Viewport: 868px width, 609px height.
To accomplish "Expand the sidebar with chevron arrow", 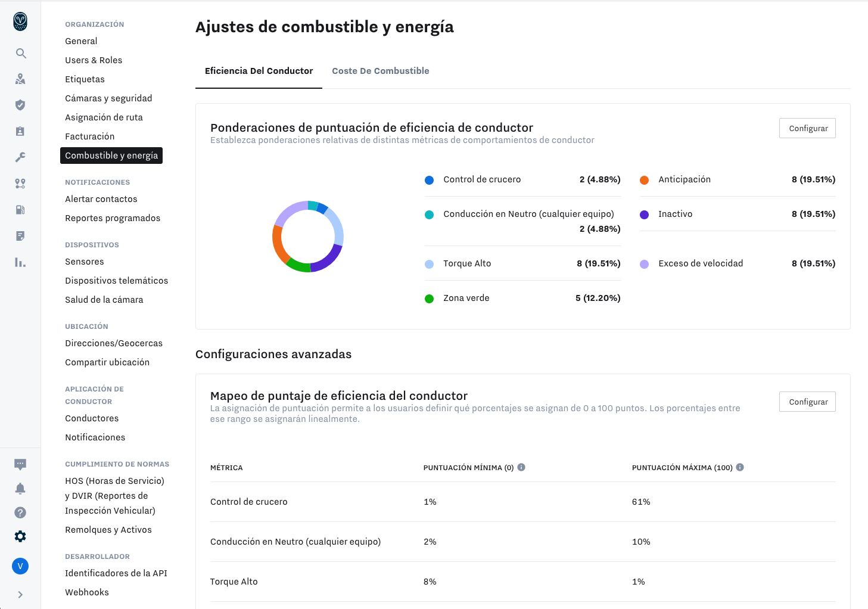I will pos(20,595).
